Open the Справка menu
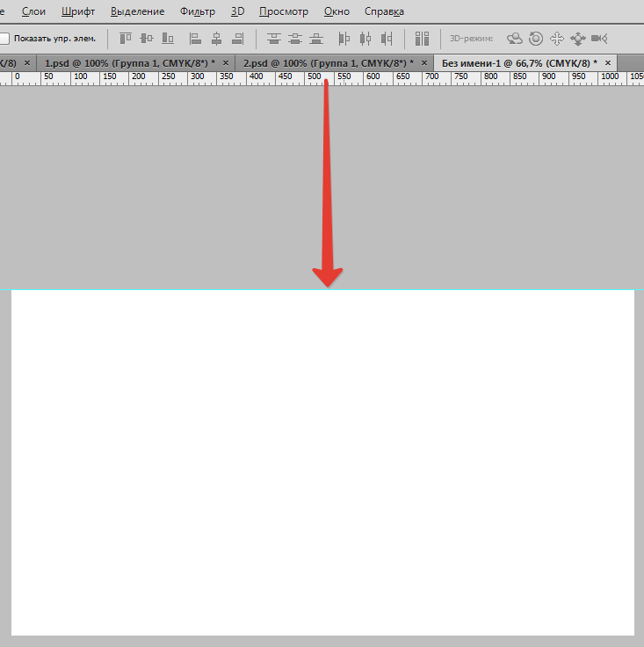The width and height of the screenshot is (644, 647). tap(384, 11)
